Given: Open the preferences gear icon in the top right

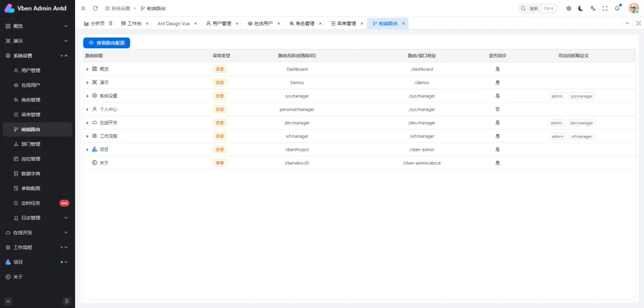Looking at the screenshot, I should (x=569, y=8).
